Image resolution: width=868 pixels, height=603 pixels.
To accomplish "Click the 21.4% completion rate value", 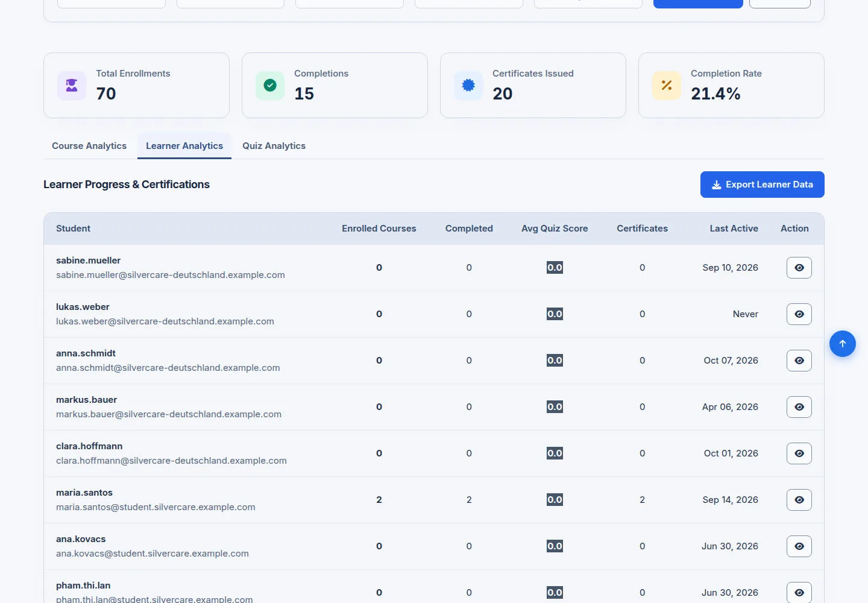I will coord(715,94).
